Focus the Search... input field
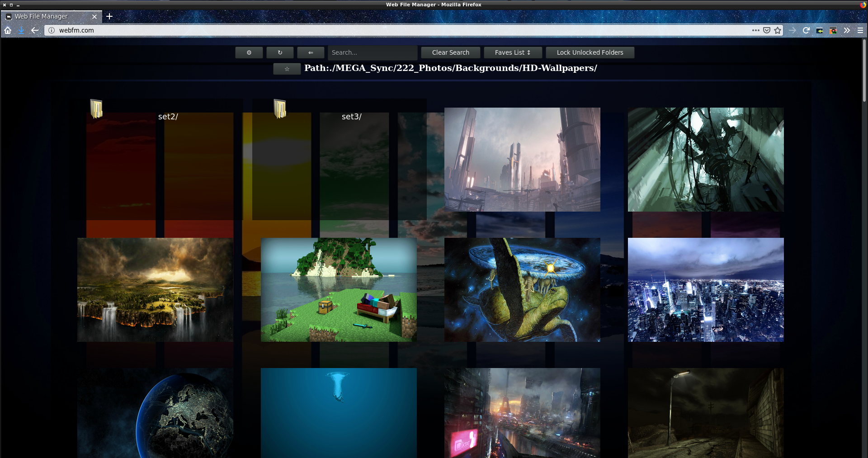 tap(373, 52)
